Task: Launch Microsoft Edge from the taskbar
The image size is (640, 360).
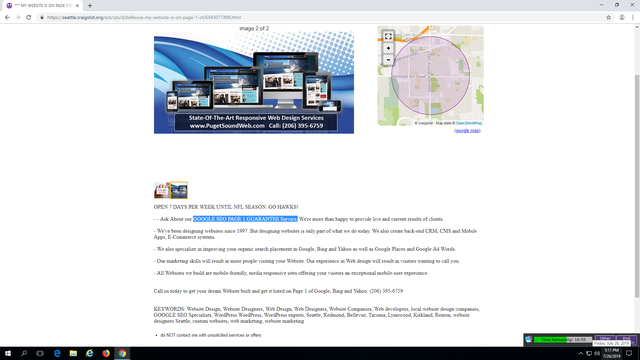Action: coord(57,353)
